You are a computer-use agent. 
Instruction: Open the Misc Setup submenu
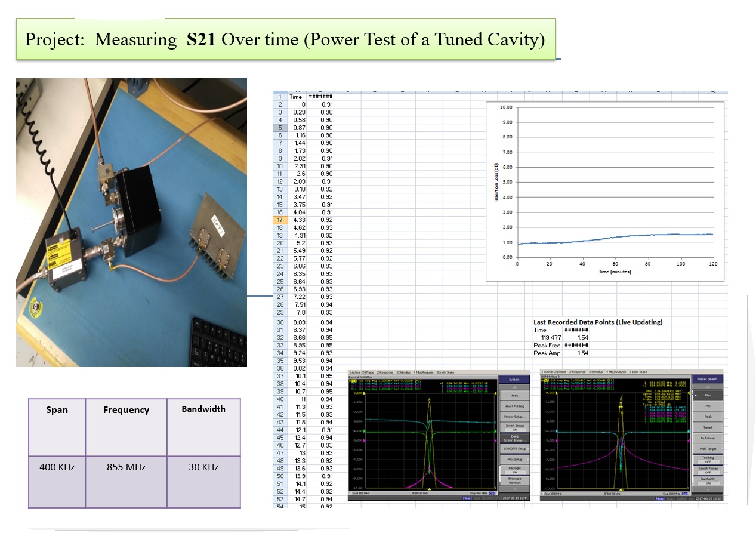click(x=514, y=459)
